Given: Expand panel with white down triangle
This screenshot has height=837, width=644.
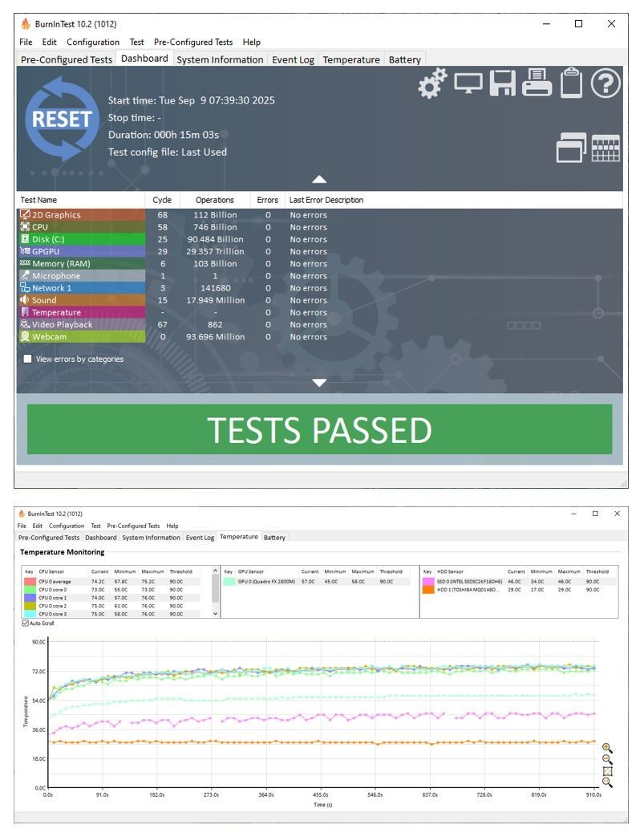Looking at the screenshot, I should tap(319, 383).
